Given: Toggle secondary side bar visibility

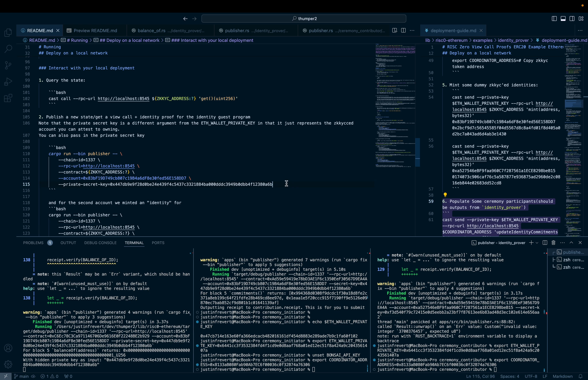Looking at the screenshot, I should (x=572, y=19).
